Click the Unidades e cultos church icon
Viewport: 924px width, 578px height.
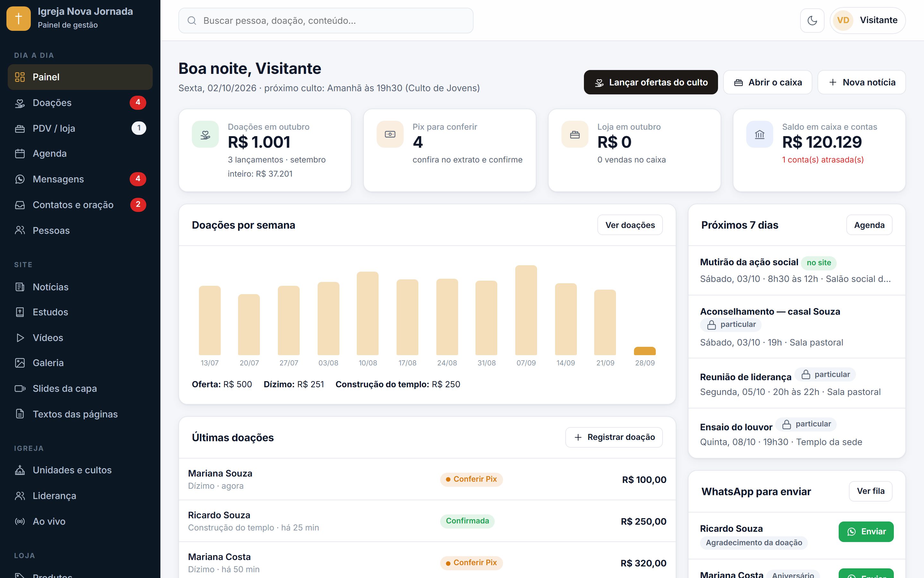pos(20,470)
